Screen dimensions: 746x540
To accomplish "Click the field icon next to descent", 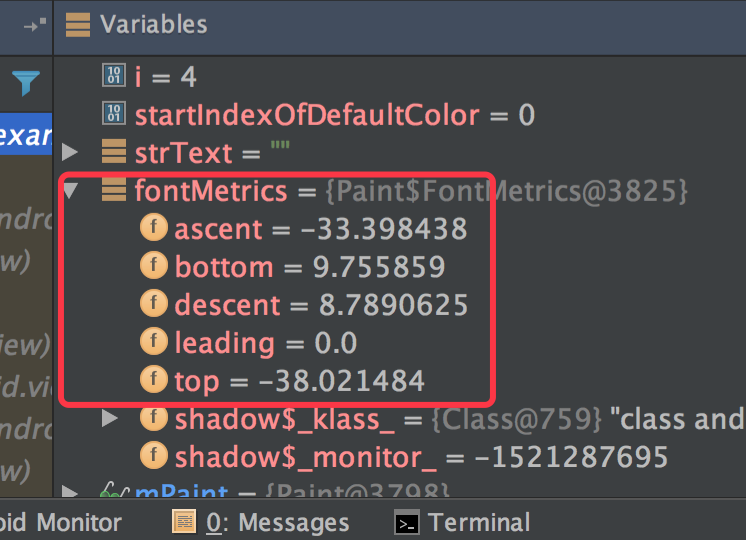I will click(x=153, y=304).
